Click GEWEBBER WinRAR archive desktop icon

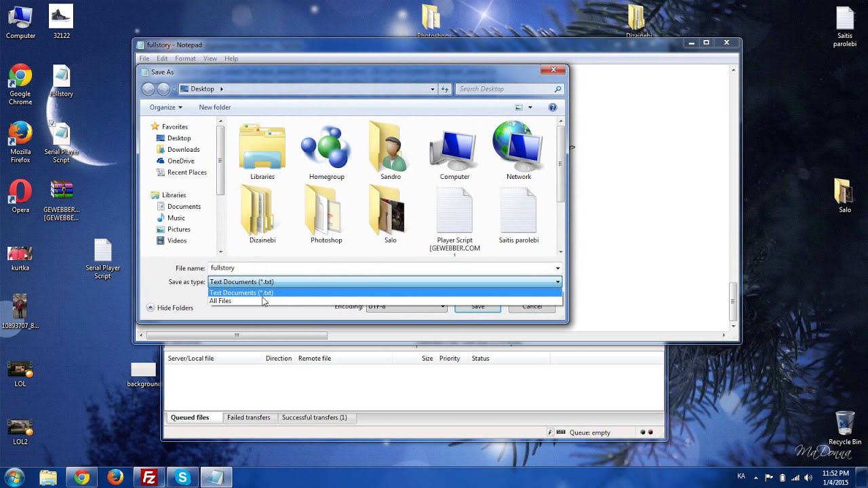click(62, 201)
